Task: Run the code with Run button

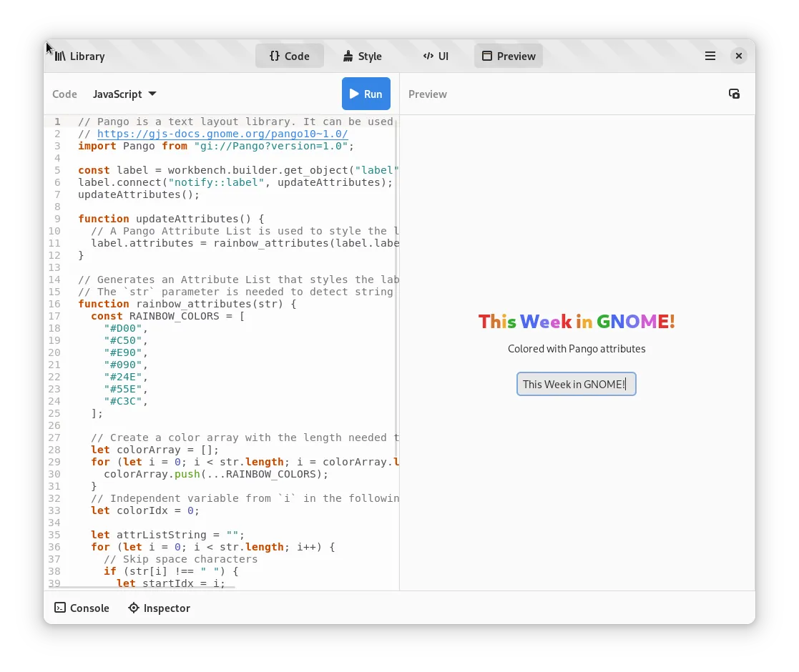Action: click(366, 94)
